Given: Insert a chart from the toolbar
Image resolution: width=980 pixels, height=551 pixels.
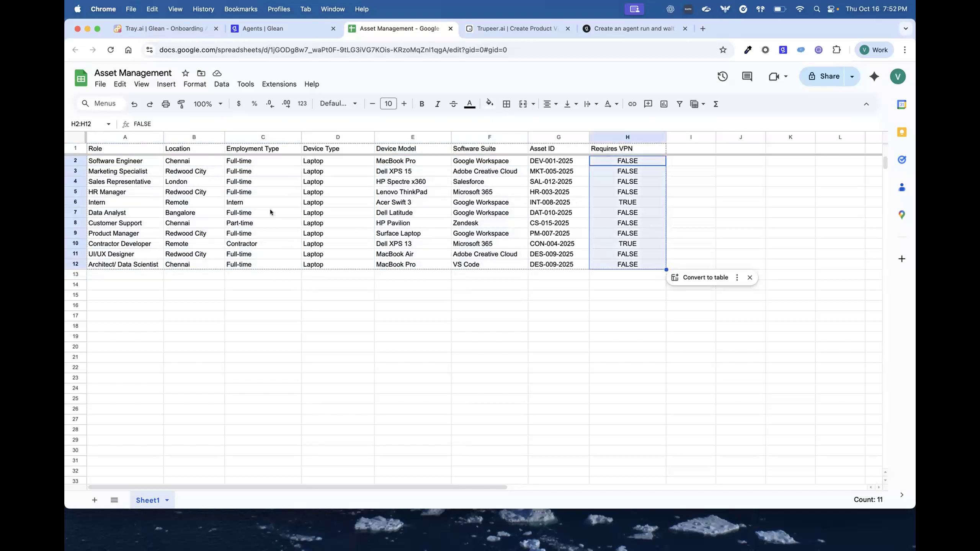Looking at the screenshot, I should [x=663, y=104].
